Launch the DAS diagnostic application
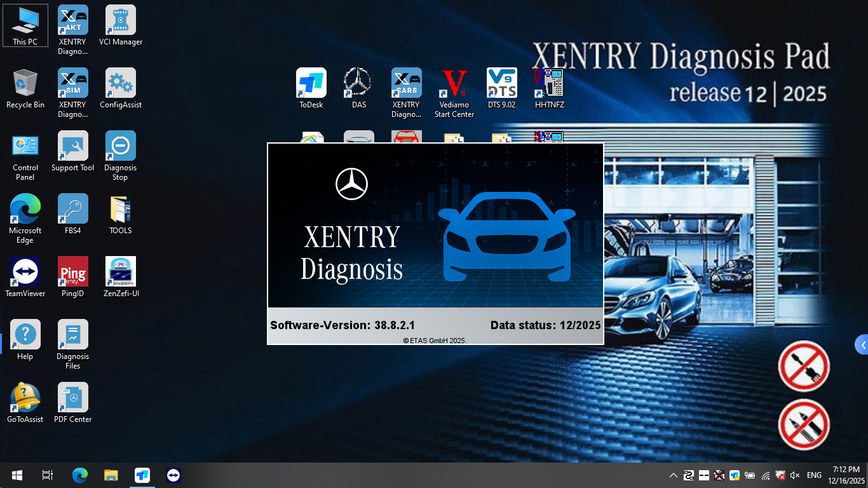The width and height of the screenshot is (868, 488). 358,83
